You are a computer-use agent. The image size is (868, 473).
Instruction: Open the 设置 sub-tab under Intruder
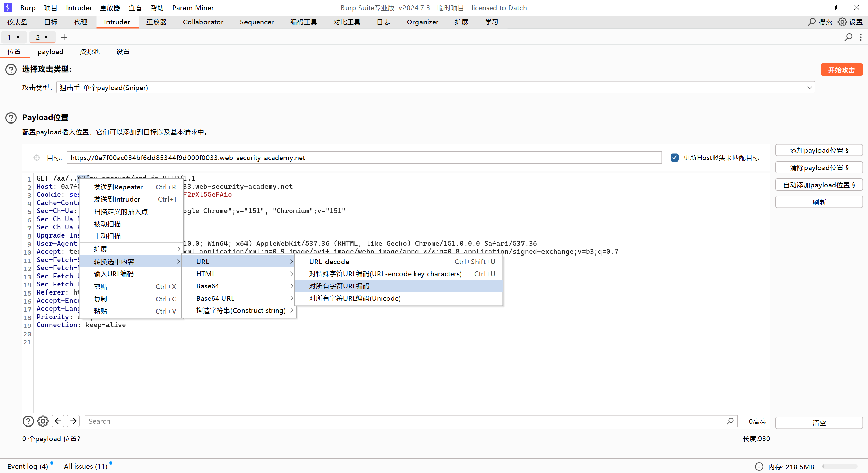(x=123, y=52)
